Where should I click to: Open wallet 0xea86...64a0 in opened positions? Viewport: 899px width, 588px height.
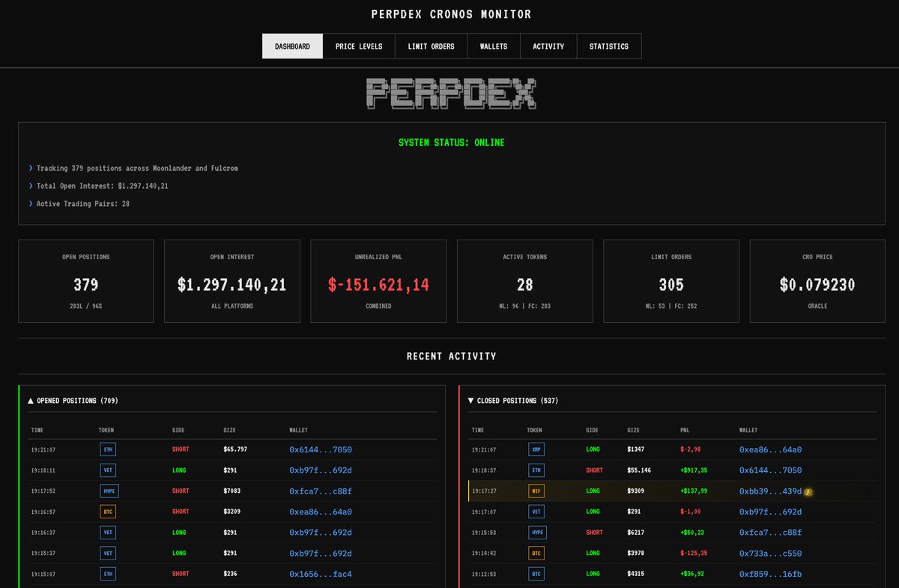point(321,512)
